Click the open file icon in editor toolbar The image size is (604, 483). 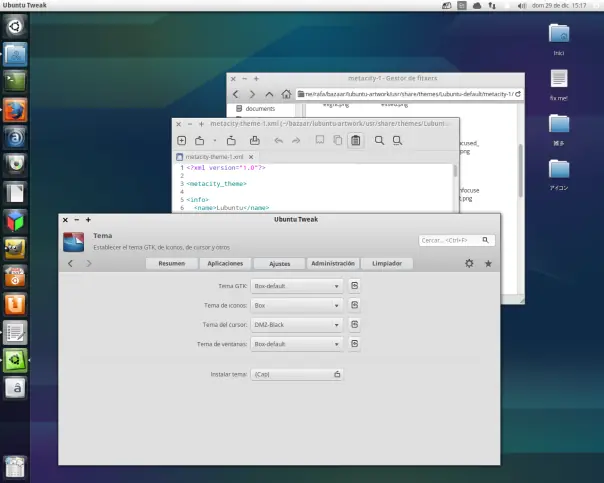(x=200, y=141)
